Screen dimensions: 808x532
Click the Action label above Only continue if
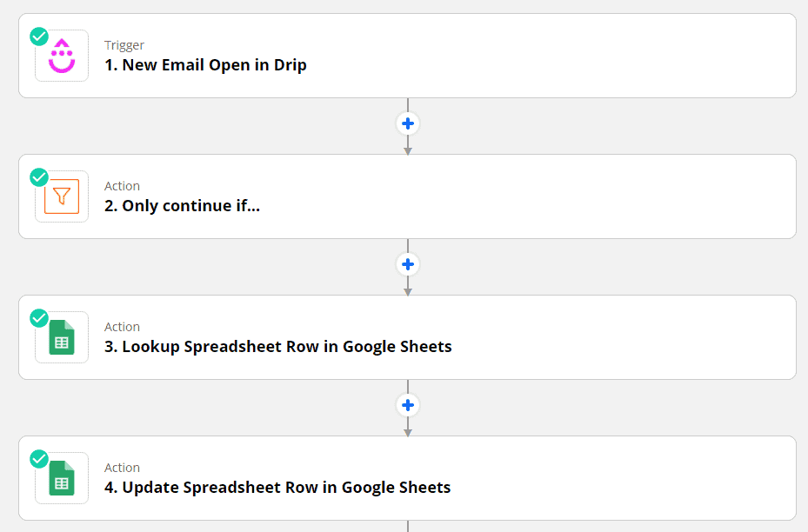pos(122,186)
